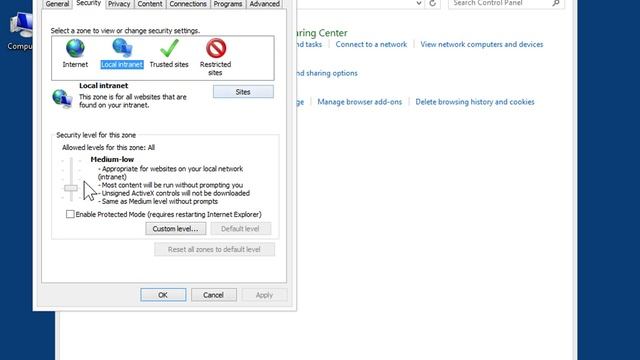Switch to the Security tab
The image size is (640, 360).
click(x=89, y=3)
